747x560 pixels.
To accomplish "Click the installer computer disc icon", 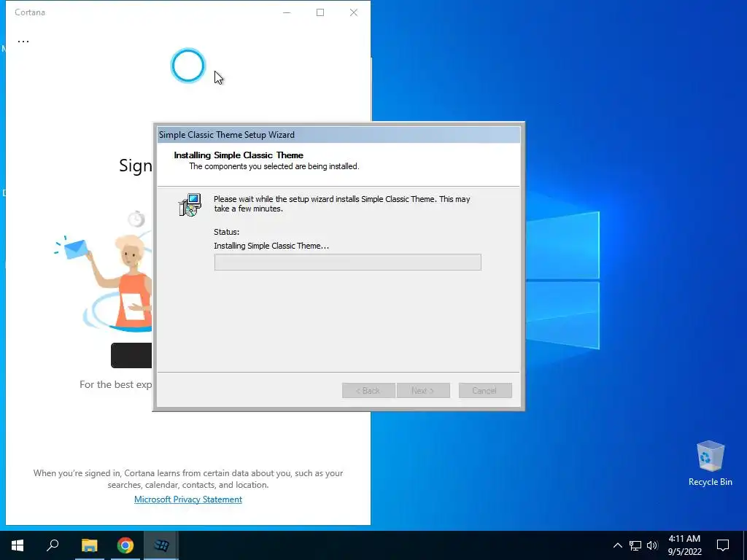I will 190,205.
